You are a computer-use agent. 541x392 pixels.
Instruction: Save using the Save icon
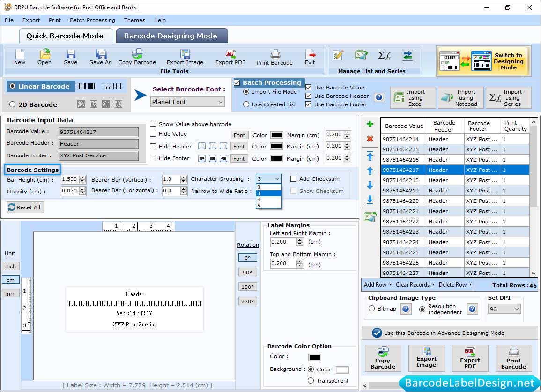pyautogui.click(x=70, y=57)
